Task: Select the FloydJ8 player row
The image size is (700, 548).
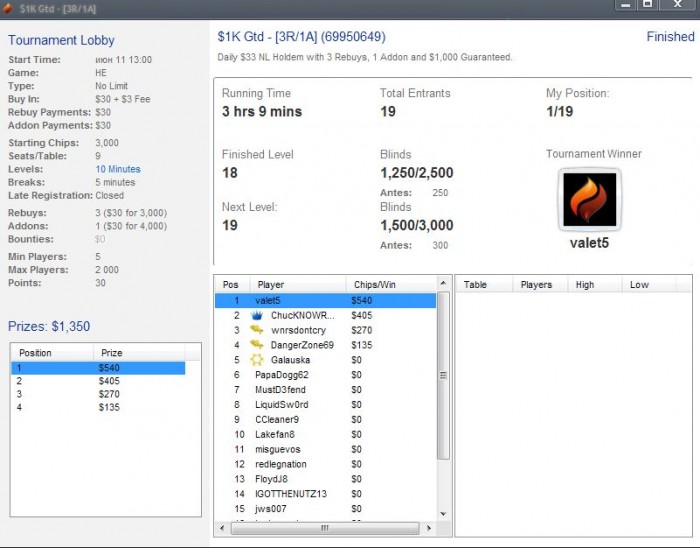Action: coord(325,479)
